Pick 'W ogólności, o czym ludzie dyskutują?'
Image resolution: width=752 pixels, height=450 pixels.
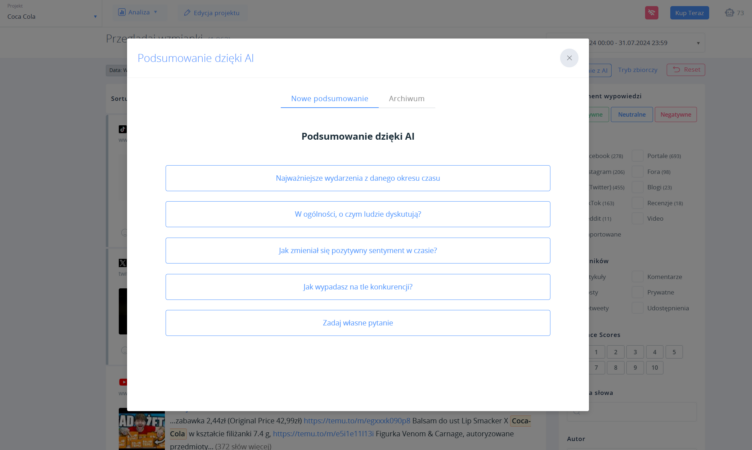pyautogui.click(x=357, y=214)
